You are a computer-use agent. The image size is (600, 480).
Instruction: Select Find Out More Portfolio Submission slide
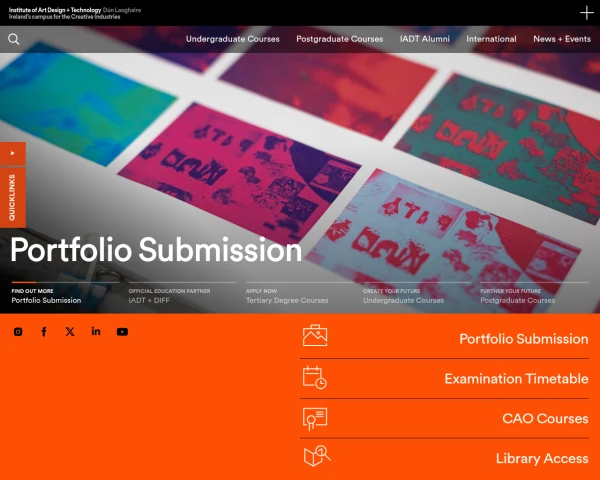65,294
